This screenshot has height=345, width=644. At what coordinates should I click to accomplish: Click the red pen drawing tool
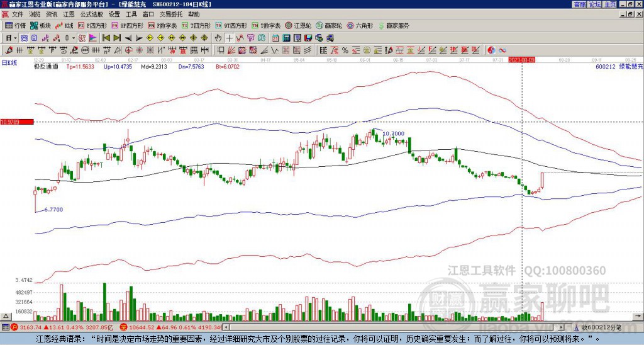pyautogui.click(x=8, y=50)
